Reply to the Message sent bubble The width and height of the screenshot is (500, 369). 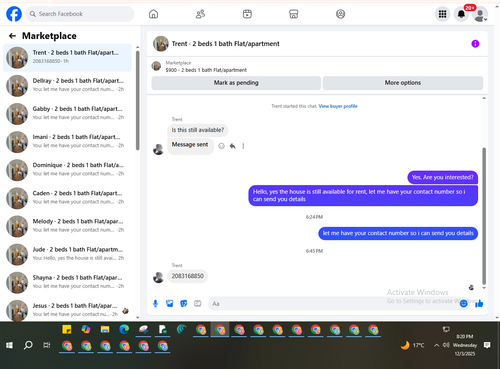tap(232, 146)
